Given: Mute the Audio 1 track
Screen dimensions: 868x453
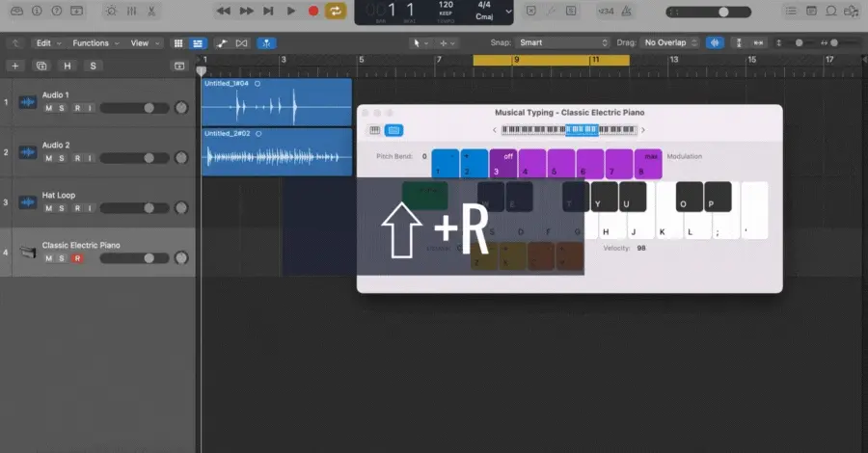Looking at the screenshot, I should tap(49, 108).
